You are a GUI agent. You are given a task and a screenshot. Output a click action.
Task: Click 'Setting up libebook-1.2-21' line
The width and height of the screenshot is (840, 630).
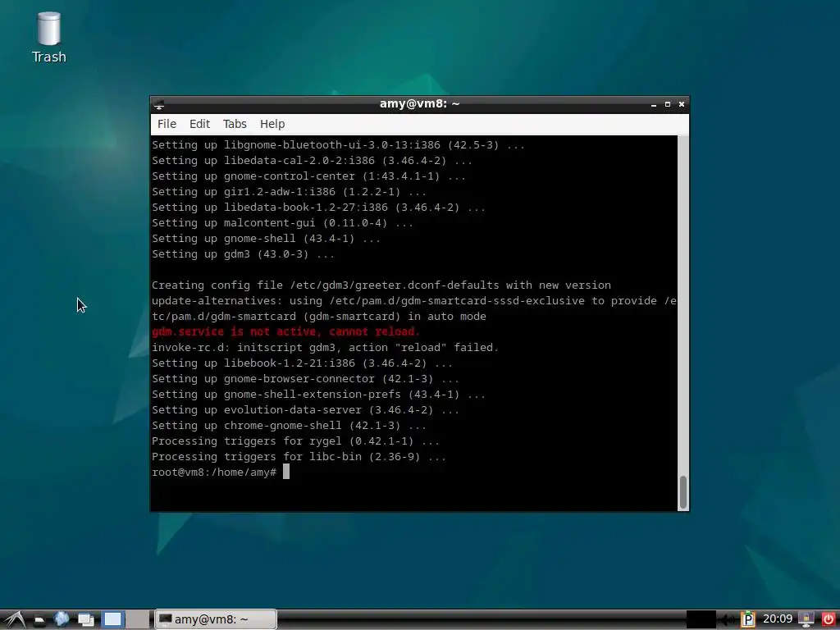click(x=302, y=363)
